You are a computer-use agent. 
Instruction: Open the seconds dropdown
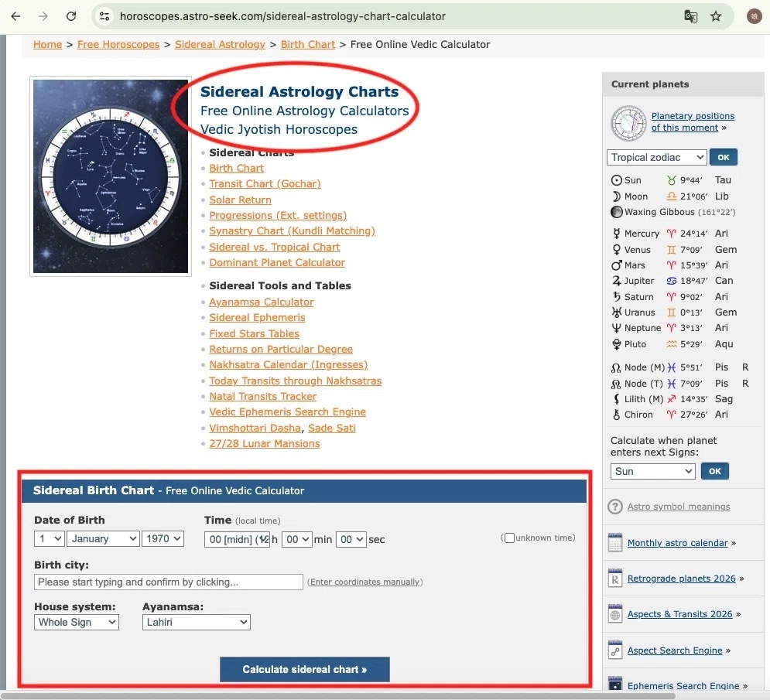pos(351,539)
